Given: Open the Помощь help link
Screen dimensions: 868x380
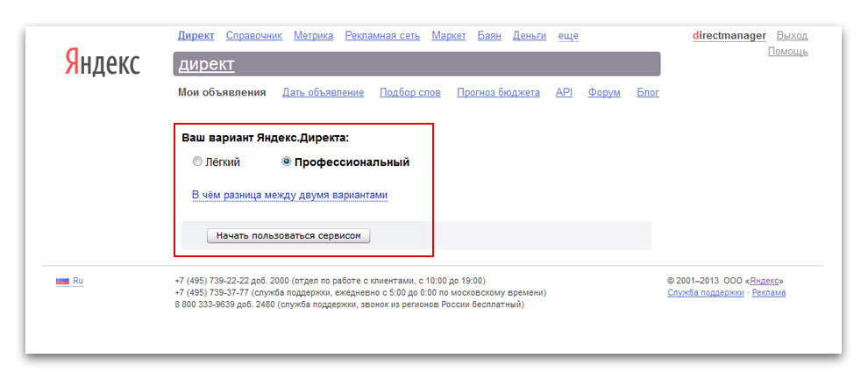Looking at the screenshot, I should point(787,52).
